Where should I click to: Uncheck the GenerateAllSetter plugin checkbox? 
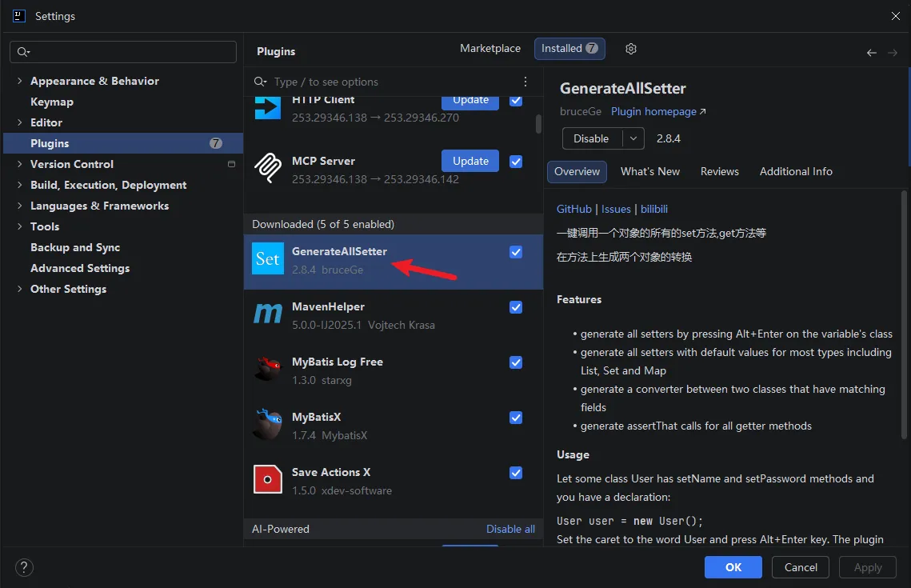pyautogui.click(x=516, y=251)
